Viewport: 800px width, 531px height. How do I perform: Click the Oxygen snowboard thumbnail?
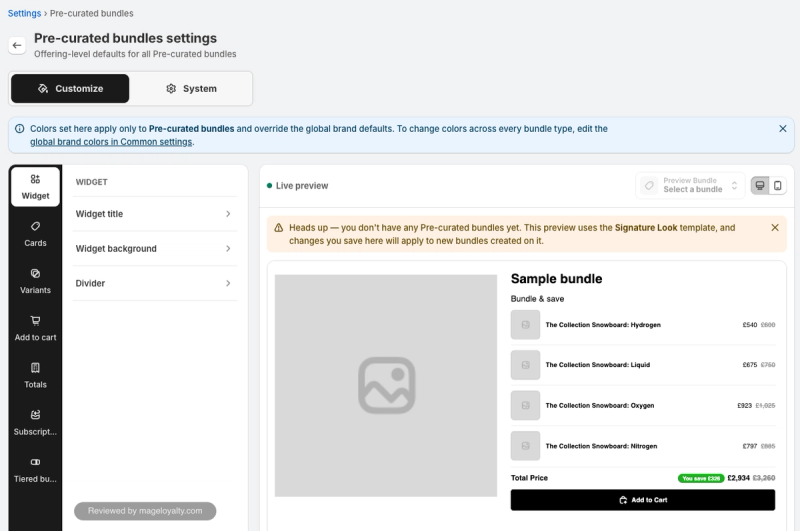pyautogui.click(x=526, y=406)
